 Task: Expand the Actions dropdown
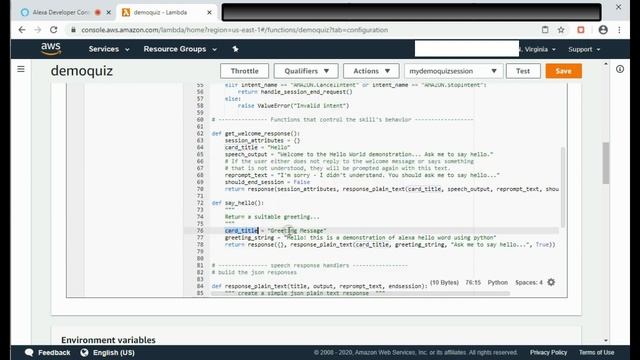click(371, 71)
